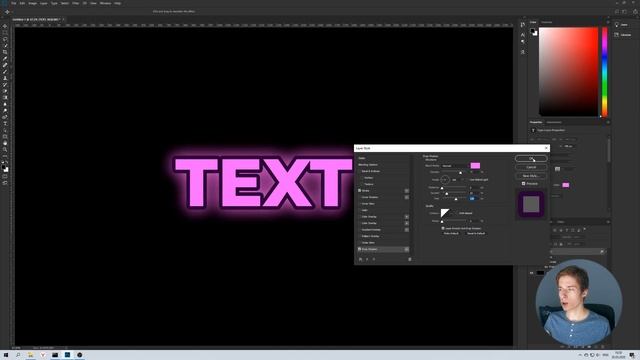Toggle Use Global Light checkbox
Screen dimensions: 640x360
(x=467, y=180)
